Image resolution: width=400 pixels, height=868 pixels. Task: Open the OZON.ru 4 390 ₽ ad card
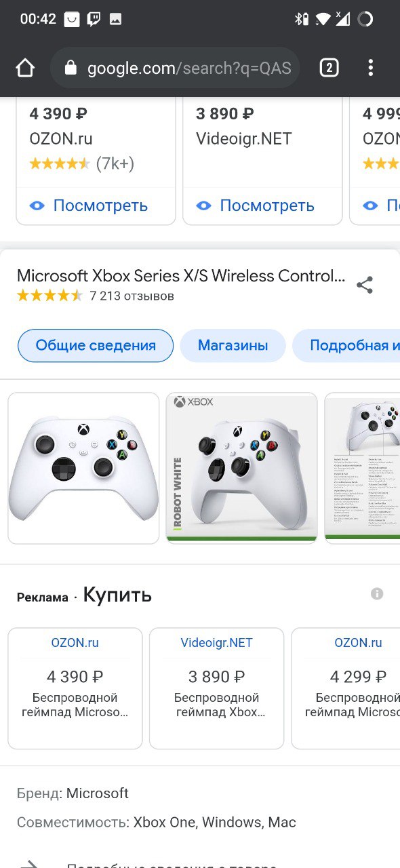click(75, 688)
